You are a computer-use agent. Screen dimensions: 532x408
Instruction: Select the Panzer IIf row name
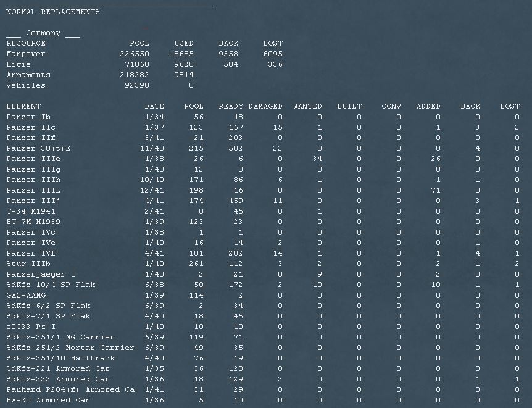(x=31, y=138)
